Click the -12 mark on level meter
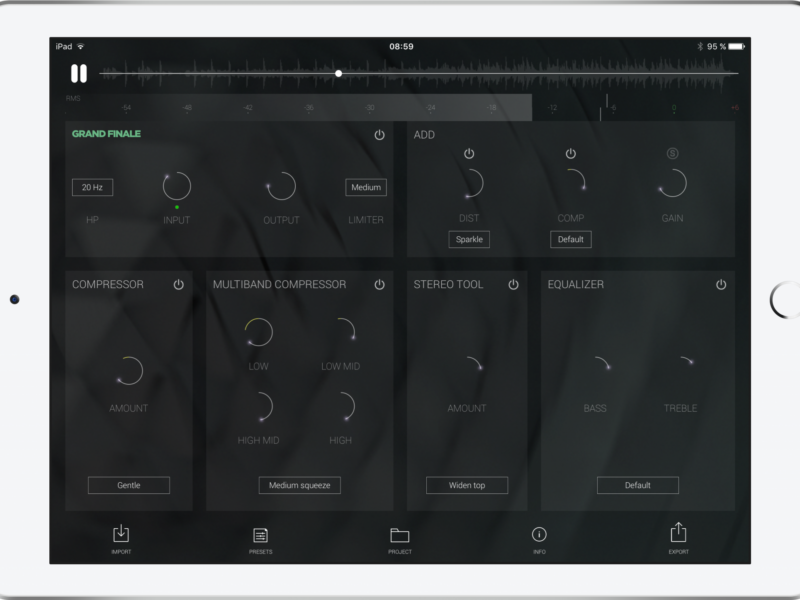This screenshot has height=600, width=800. click(552, 108)
